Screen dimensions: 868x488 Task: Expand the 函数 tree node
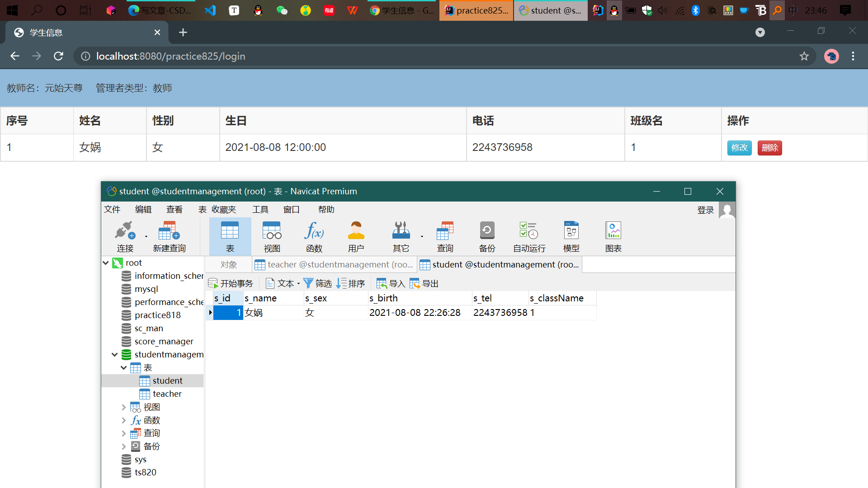tap(124, 420)
